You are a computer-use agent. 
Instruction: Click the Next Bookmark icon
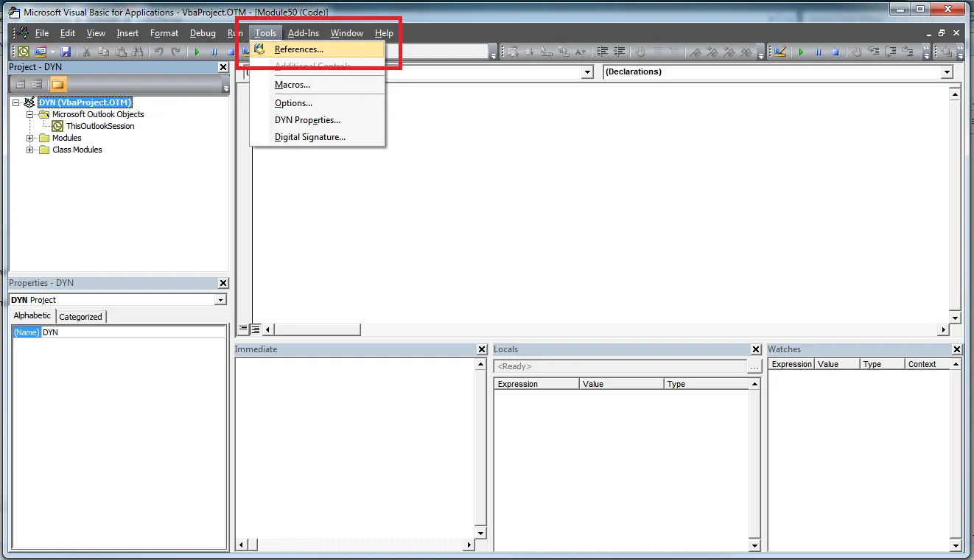point(713,52)
